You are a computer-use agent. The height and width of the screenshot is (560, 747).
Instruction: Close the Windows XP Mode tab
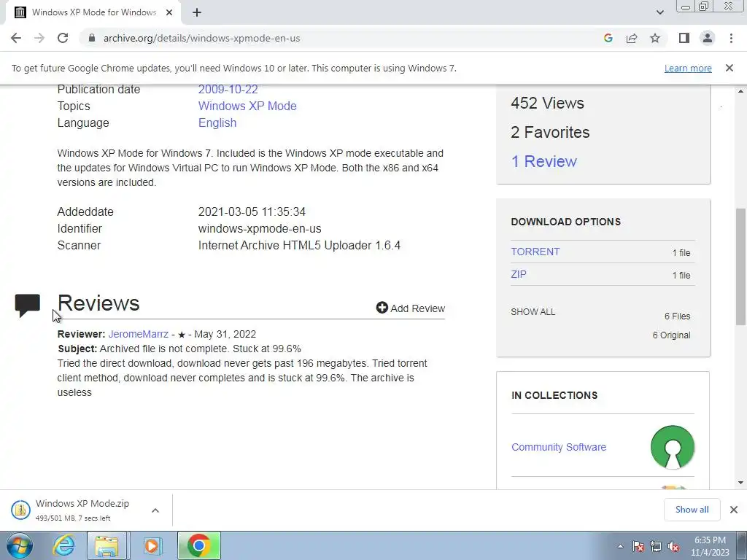(169, 12)
